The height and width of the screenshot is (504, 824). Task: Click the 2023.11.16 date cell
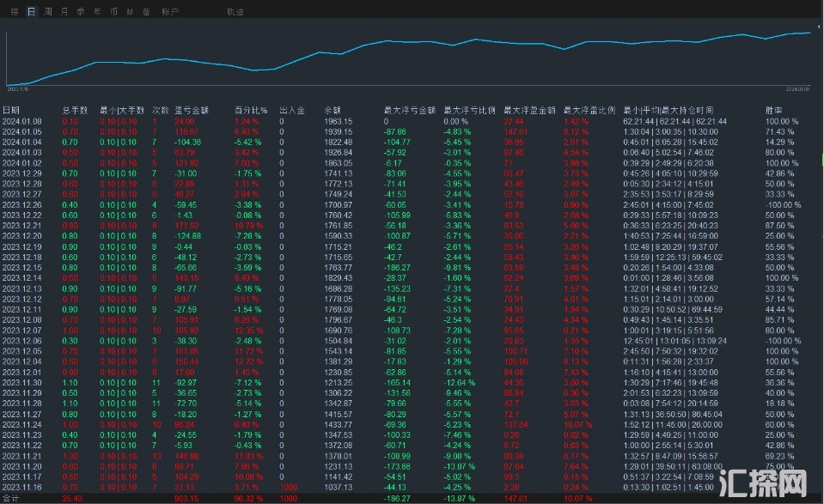(x=22, y=488)
